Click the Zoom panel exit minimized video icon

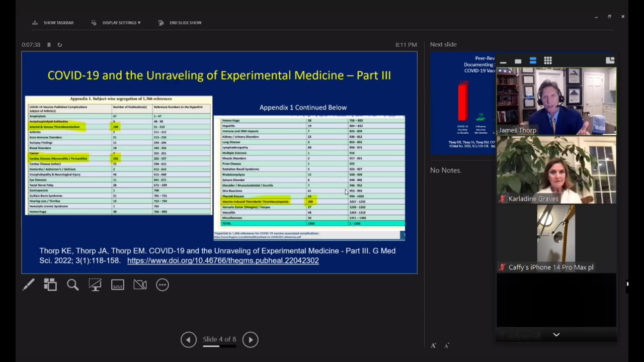(x=610, y=60)
